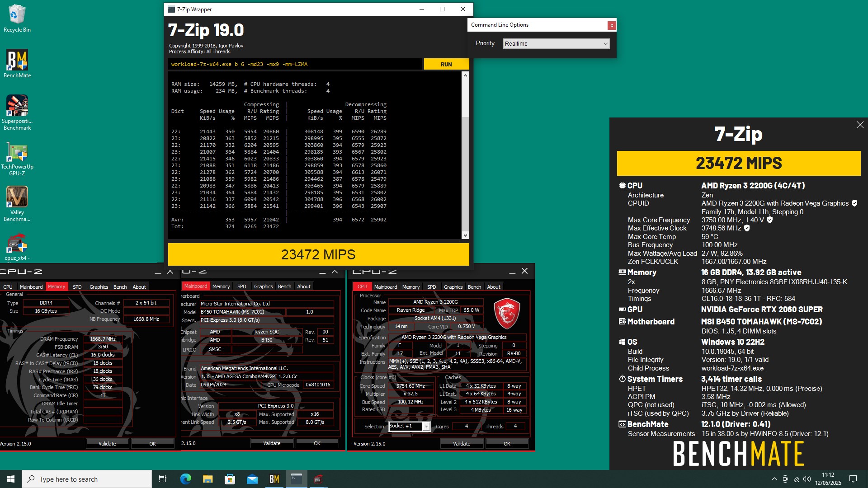Click the taskbar search box
Screen dimensions: 868x488
point(87,479)
